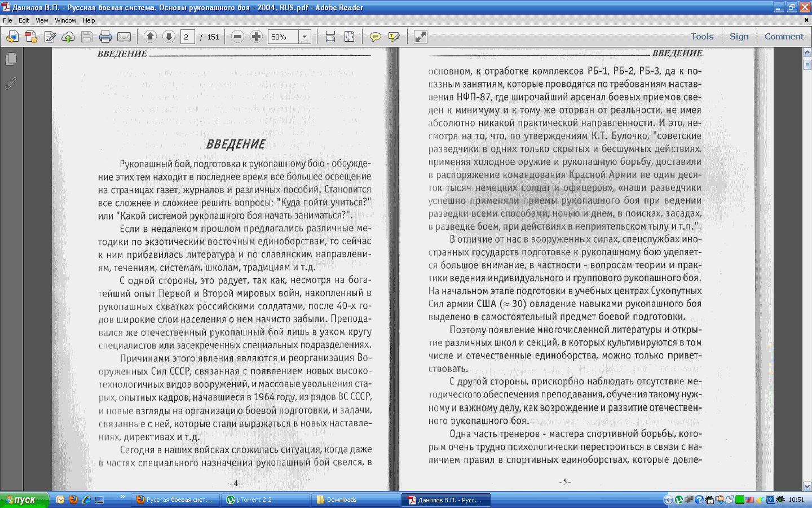This screenshot has width=812, height=508.
Task: Open the attachments paperclip panel
Action: (x=11, y=83)
